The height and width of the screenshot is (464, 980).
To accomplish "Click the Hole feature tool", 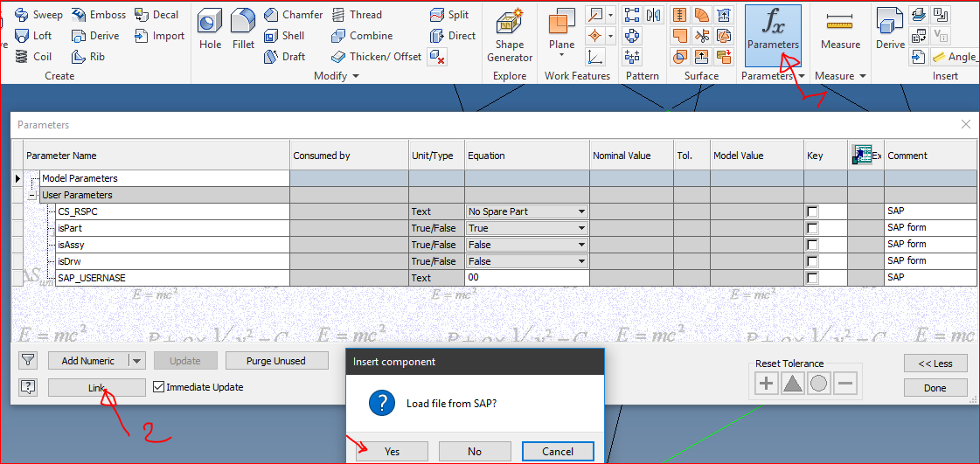I will point(210,31).
